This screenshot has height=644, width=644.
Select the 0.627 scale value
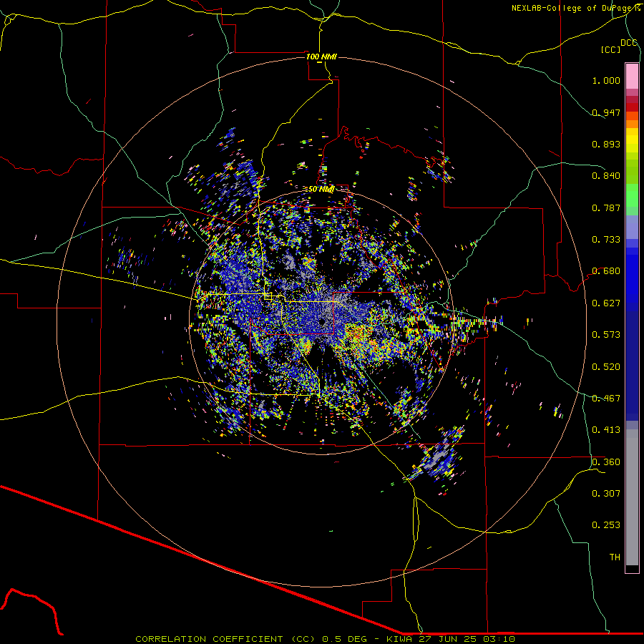[606, 303]
